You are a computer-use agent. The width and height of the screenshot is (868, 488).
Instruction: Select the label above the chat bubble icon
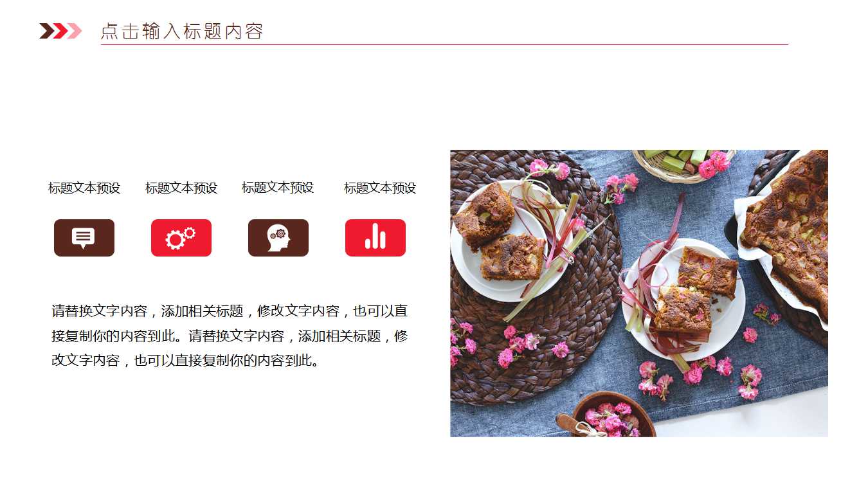84,188
